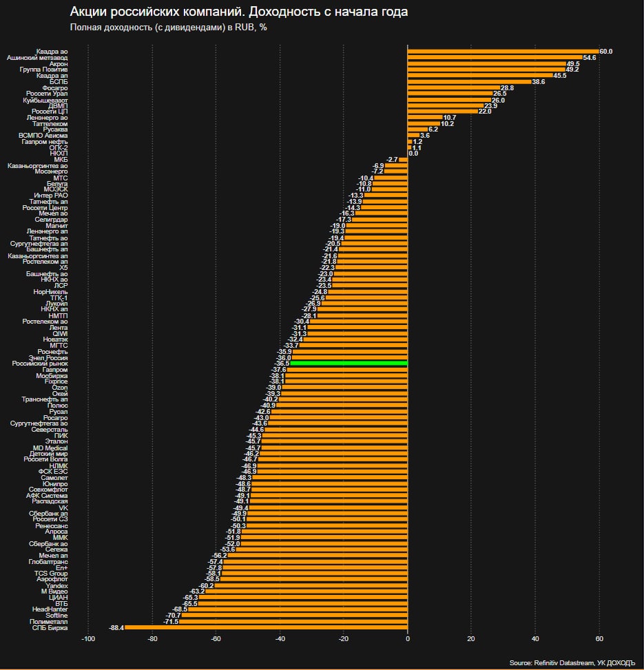Click the "Газпром нефть" row label
The image size is (644, 670).
[45, 142]
